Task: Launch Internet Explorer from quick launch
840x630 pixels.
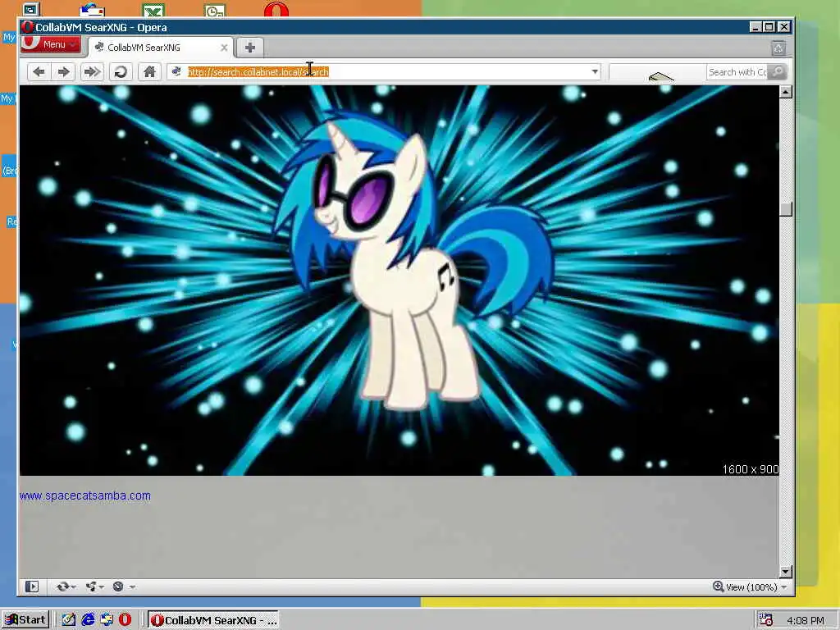Action: coord(88,620)
